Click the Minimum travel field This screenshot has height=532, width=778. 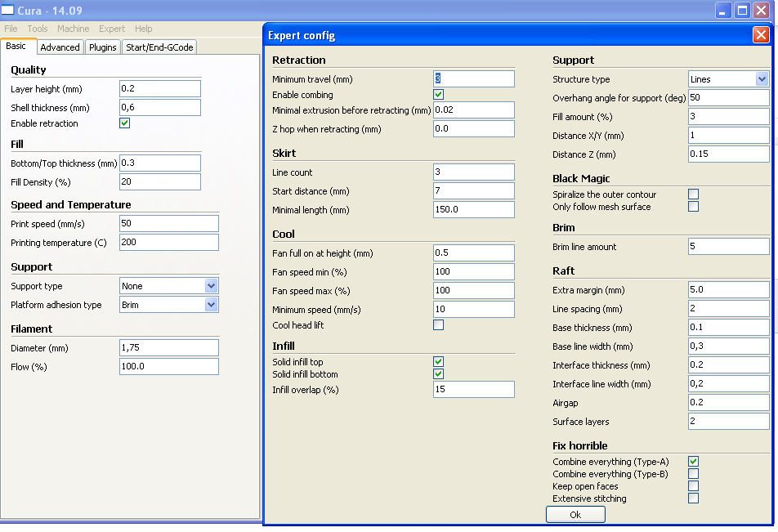(x=474, y=79)
